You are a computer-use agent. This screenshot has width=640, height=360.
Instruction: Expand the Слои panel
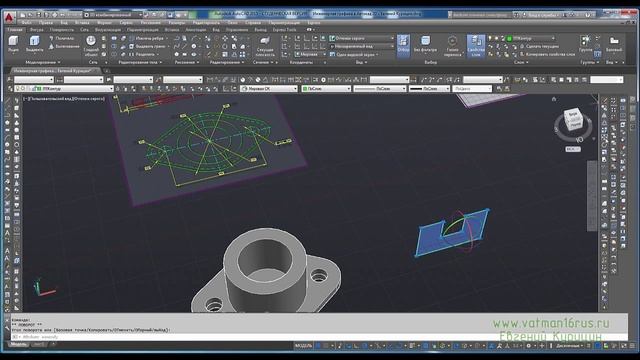tap(521, 62)
